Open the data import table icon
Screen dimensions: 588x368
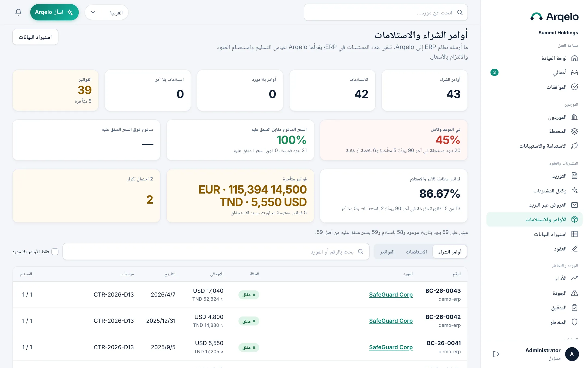pos(574,234)
